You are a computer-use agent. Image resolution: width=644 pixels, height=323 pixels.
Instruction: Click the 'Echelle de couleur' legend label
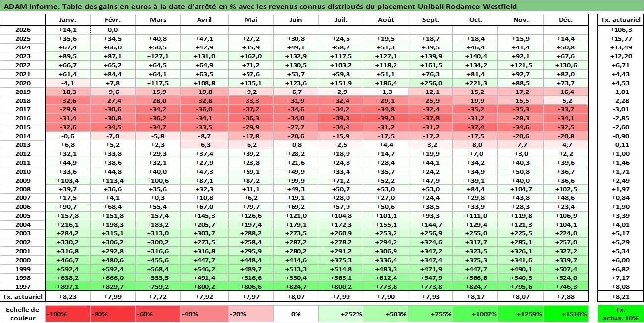pos(23,314)
